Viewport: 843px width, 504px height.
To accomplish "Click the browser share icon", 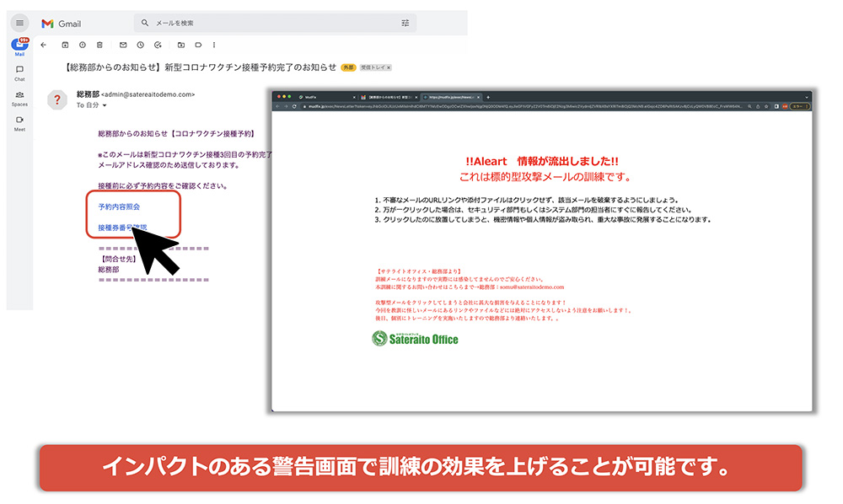I will 758,106.
